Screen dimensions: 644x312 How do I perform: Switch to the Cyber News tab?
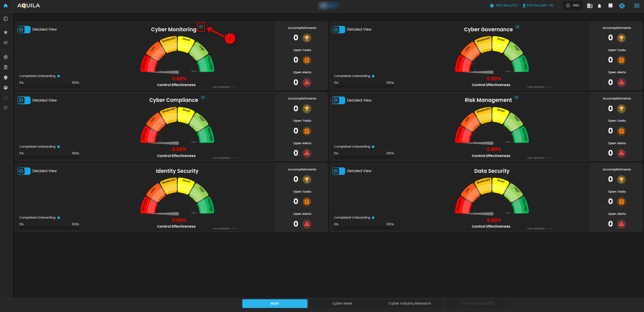342,303
